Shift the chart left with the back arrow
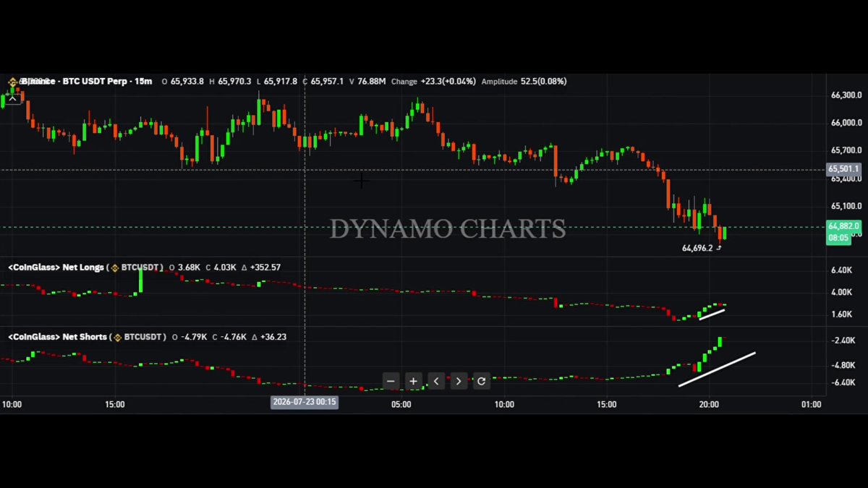 [x=436, y=381]
